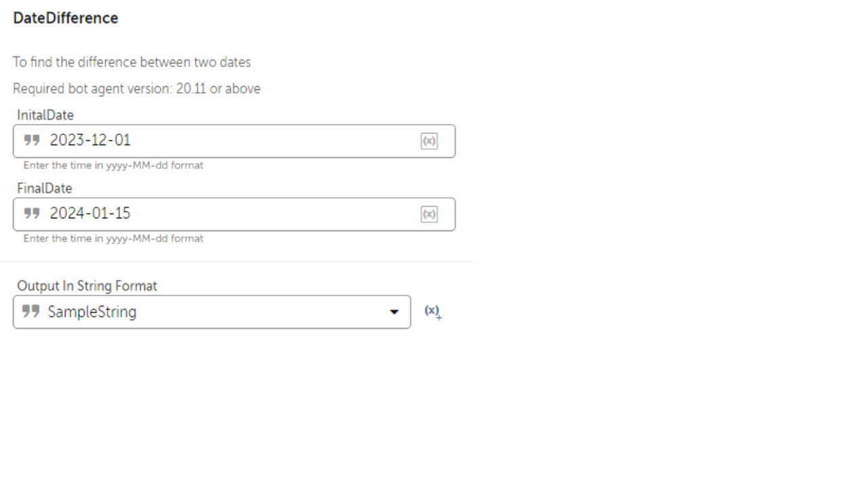Click the DateDifference action title

coord(66,18)
